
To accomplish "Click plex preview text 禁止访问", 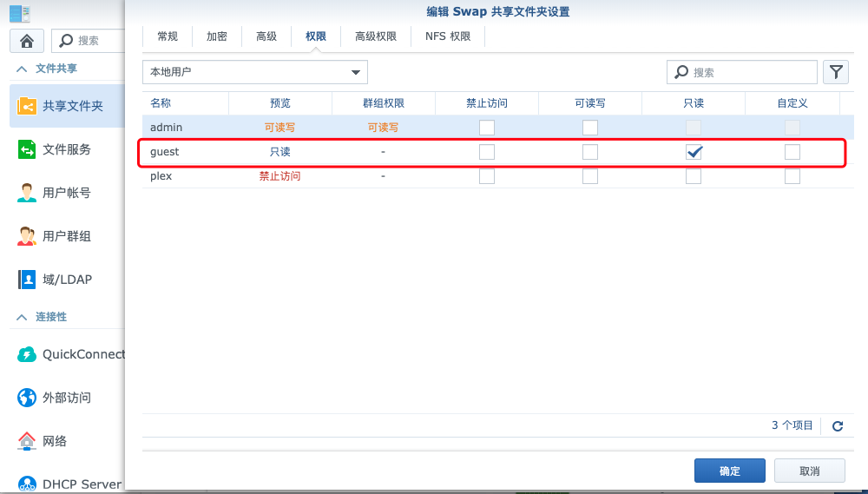I will (280, 176).
